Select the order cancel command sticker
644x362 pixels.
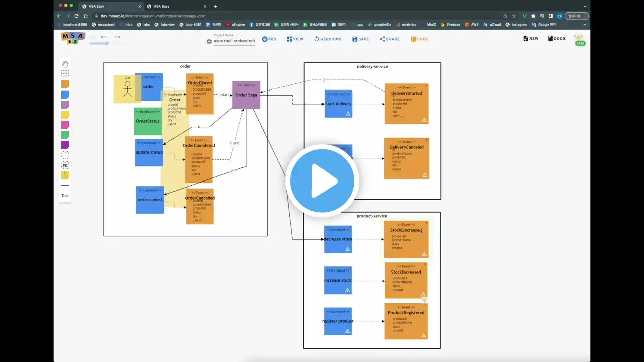tap(150, 200)
